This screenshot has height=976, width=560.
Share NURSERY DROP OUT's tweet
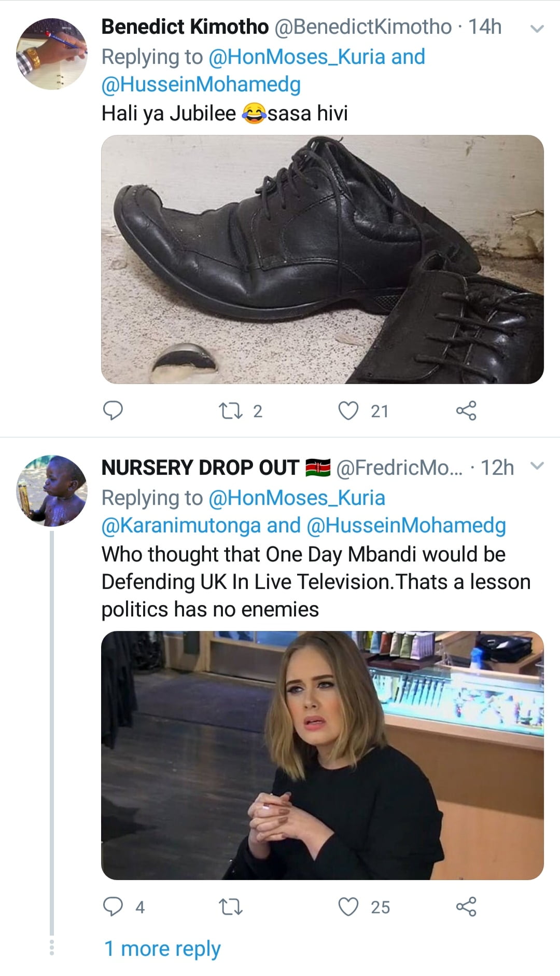coord(466,906)
